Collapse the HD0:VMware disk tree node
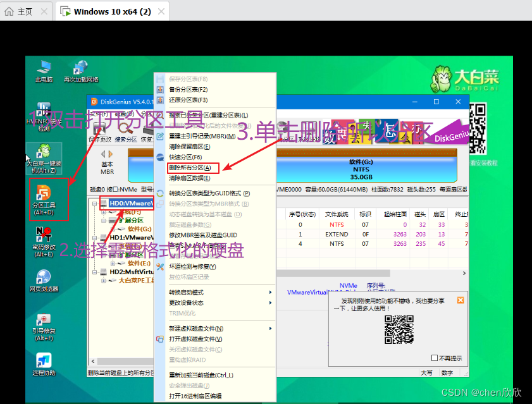 point(95,204)
